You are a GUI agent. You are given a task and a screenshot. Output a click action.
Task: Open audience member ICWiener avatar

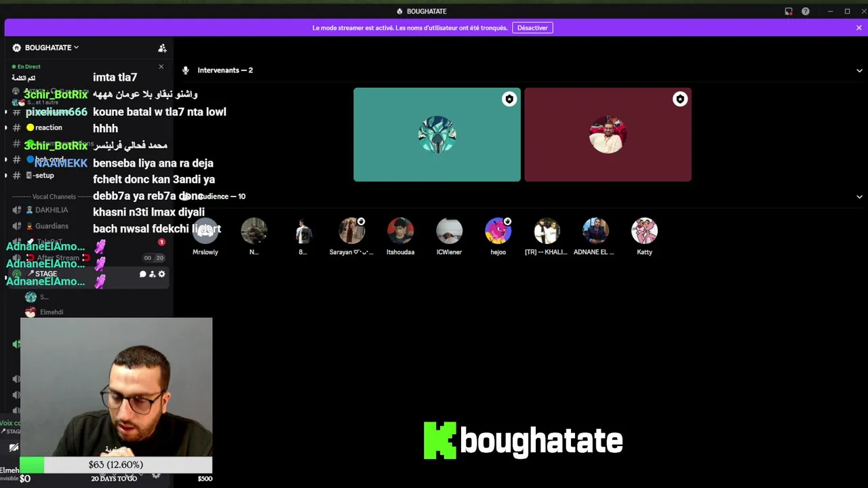coord(450,231)
